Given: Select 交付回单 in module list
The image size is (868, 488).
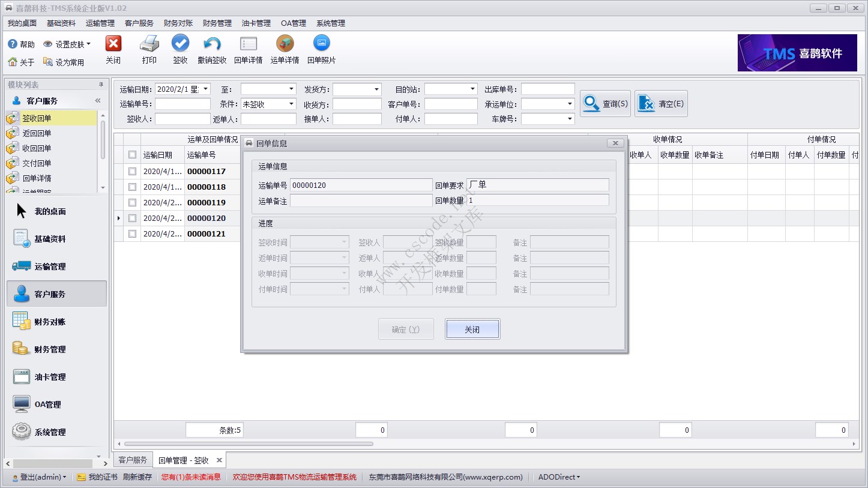Looking at the screenshot, I should [51, 163].
